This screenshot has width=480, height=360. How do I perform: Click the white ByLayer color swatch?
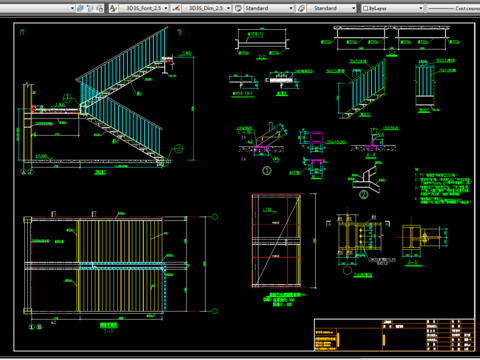click(x=365, y=8)
